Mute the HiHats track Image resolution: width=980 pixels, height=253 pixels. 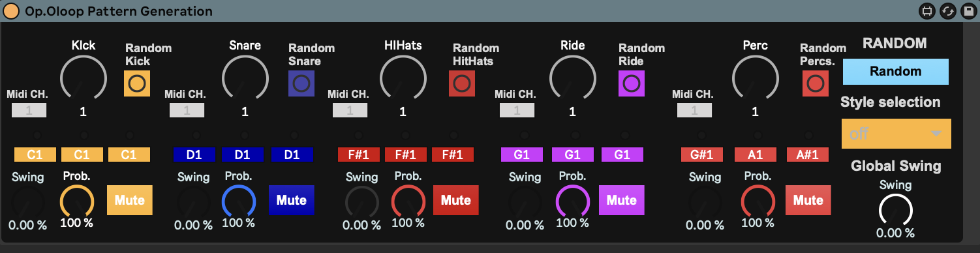(x=456, y=200)
